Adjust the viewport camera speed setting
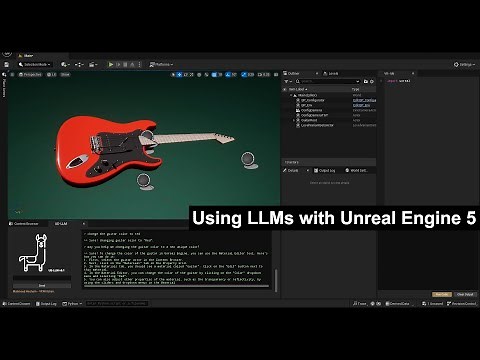 (264, 74)
